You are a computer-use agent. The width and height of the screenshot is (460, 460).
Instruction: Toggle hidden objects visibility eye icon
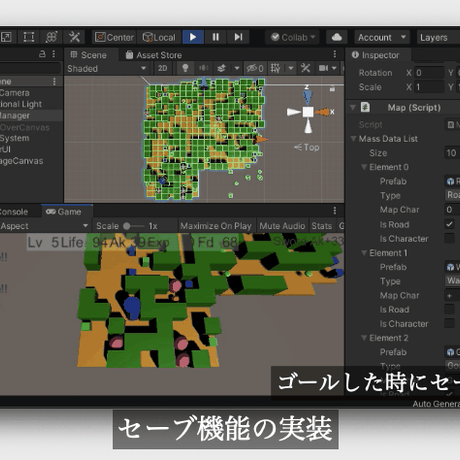255,68
